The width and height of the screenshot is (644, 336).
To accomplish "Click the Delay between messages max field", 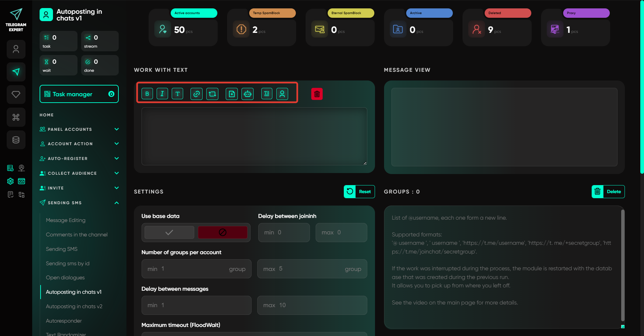I will (312, 305).
